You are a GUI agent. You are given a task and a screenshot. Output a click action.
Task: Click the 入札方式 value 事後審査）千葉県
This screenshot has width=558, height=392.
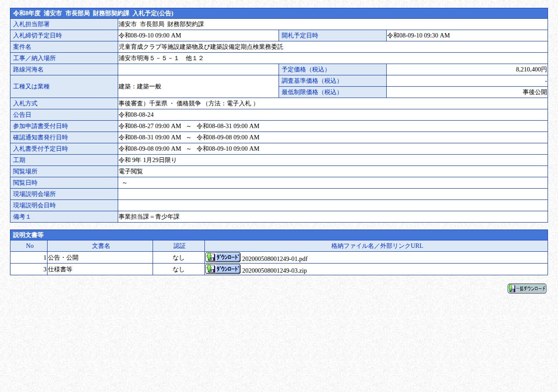click(x=187, y=104)
